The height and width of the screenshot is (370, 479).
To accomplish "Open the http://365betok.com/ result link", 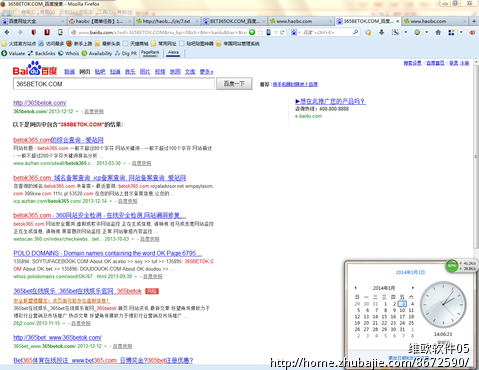I will 40,103.
